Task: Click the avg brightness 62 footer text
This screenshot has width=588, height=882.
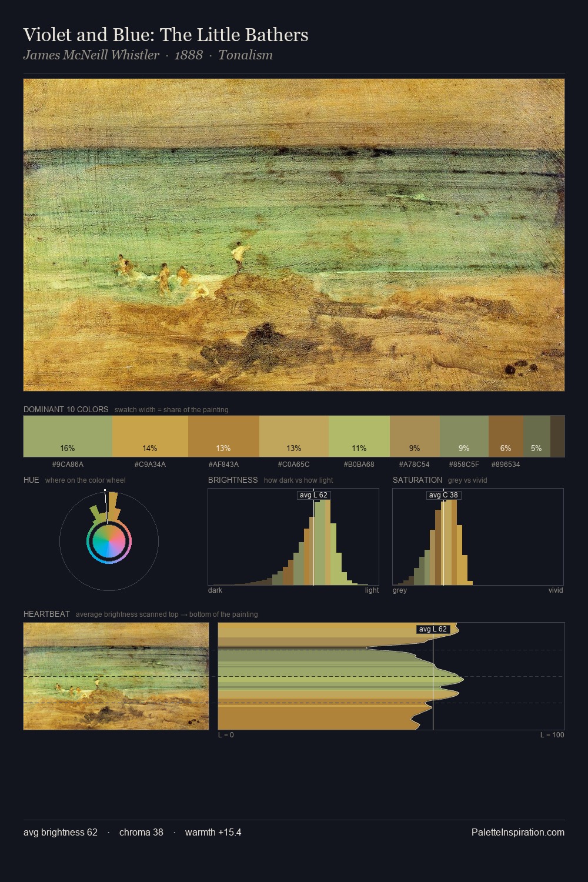Action: pyautogui.click(x=61, y=832)
